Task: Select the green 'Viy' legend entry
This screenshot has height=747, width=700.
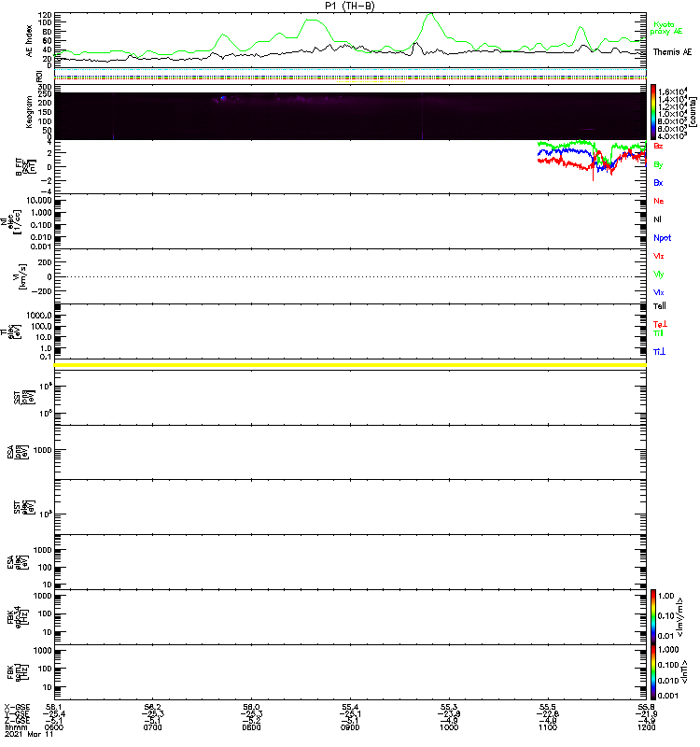Action: click(x=659, y=275)
